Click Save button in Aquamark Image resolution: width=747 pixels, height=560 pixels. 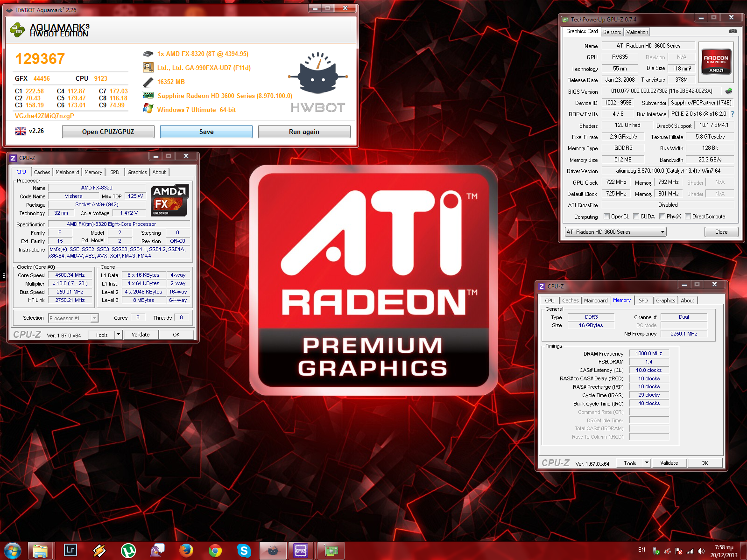pyautogui.click(x=206, y=132)
